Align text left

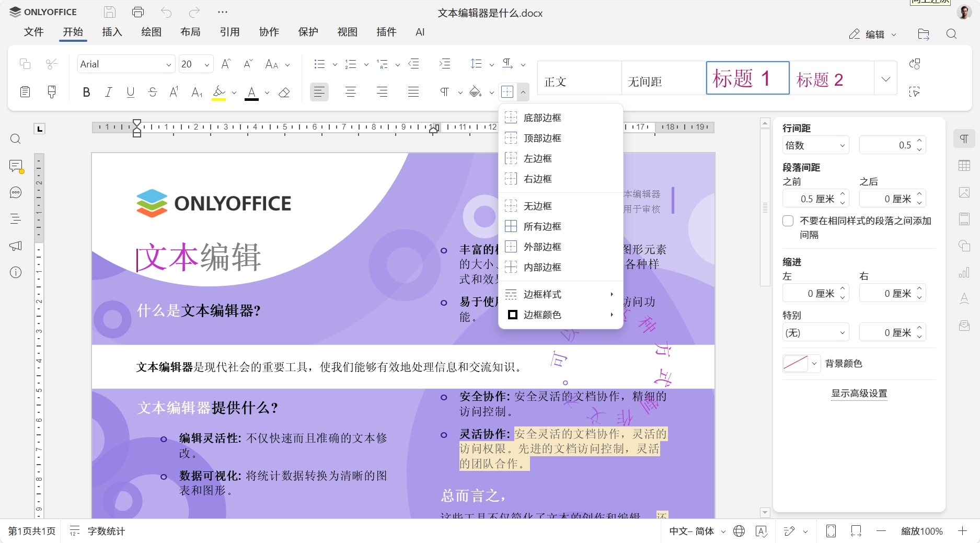(319, 93)
